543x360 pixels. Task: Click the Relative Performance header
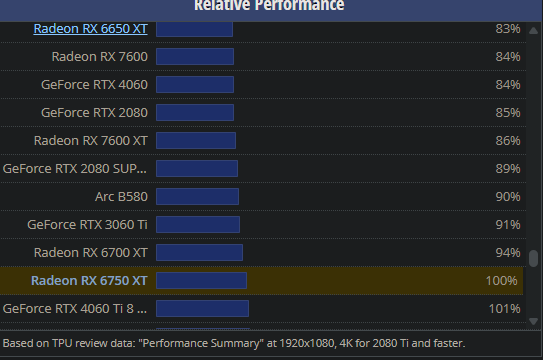pyautogui.click(x=269, y=6)
